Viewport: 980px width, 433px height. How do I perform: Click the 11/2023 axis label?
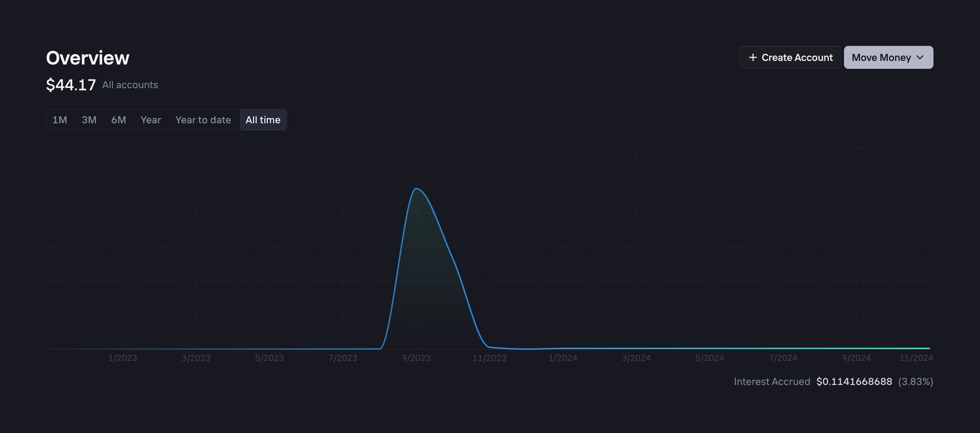pos(489,358)
